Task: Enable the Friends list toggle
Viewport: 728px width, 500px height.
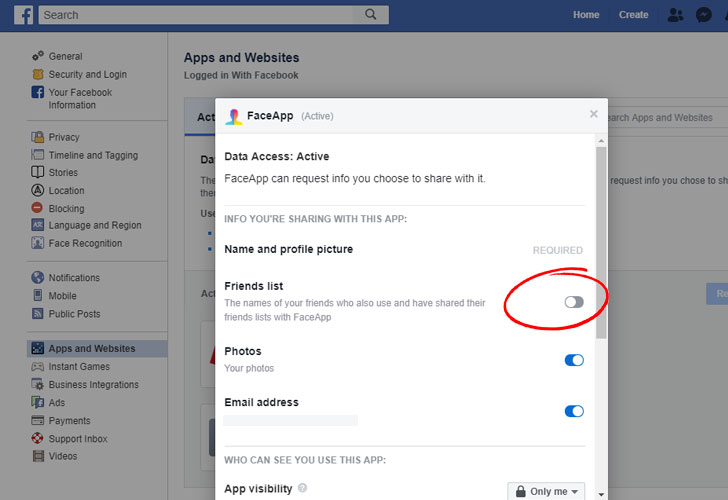Action: pos(574,302)
